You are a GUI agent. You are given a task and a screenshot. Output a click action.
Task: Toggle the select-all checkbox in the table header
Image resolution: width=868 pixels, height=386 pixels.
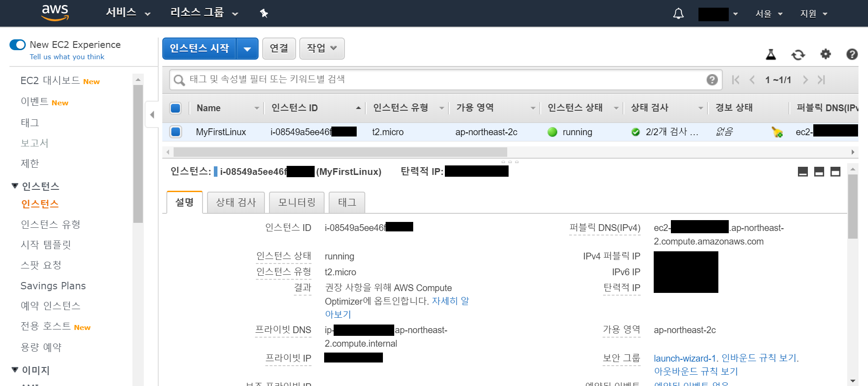(x=175, y=108)
